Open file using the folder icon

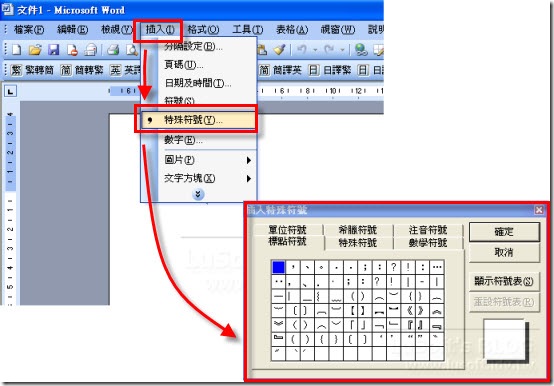(x=35, y=50)
